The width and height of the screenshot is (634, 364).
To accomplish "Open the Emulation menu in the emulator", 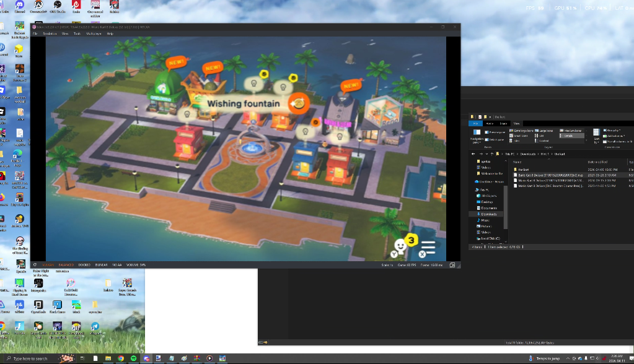I will coord(50,33).
